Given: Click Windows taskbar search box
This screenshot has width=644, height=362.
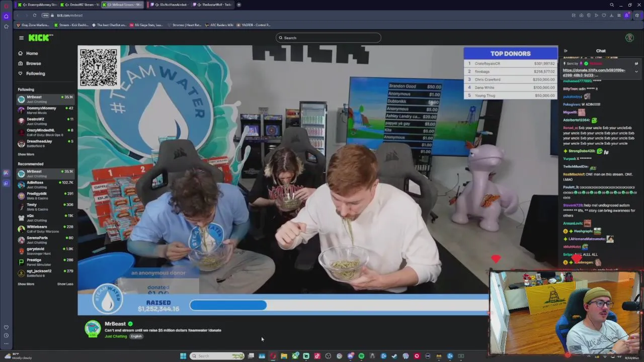Looking at the screenshot, I should point(217,356).
